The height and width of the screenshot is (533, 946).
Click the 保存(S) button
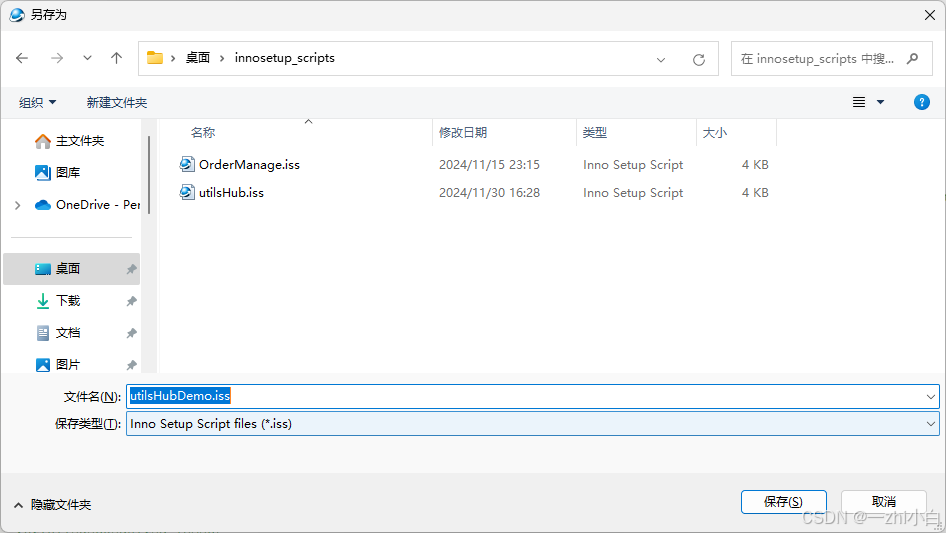(x=784, y=502)
